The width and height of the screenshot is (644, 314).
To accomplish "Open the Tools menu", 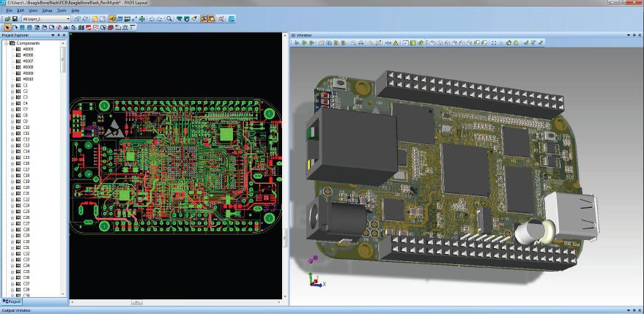I will point(62,11).
